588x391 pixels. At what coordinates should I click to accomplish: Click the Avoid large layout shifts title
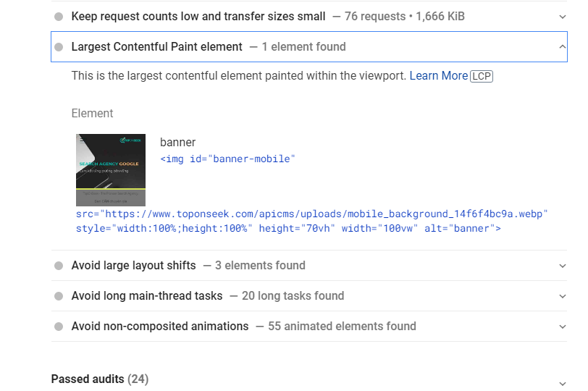[133, 266]
